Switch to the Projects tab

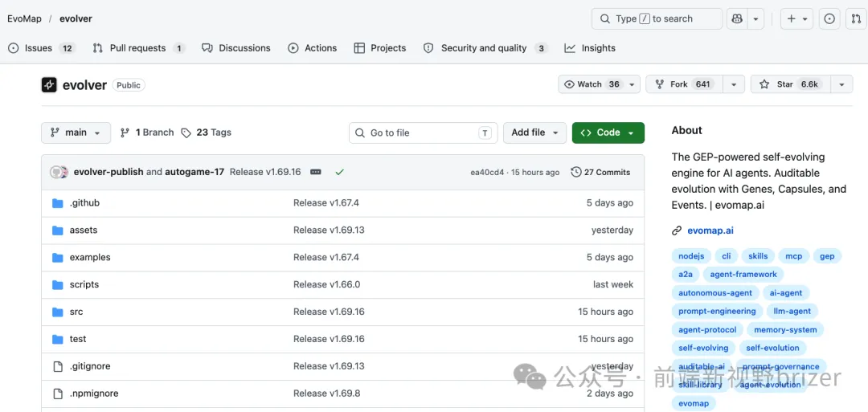coord(379,48)
